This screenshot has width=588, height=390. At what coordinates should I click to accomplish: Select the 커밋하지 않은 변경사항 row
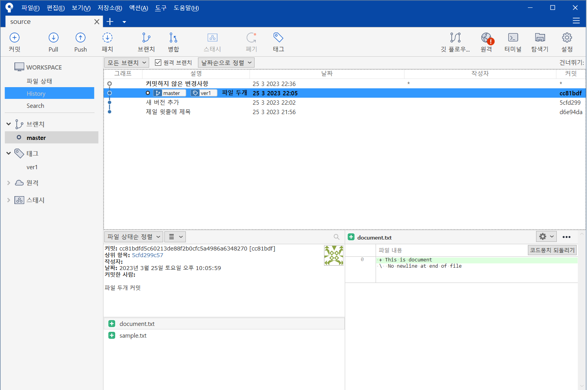point(344,84)
